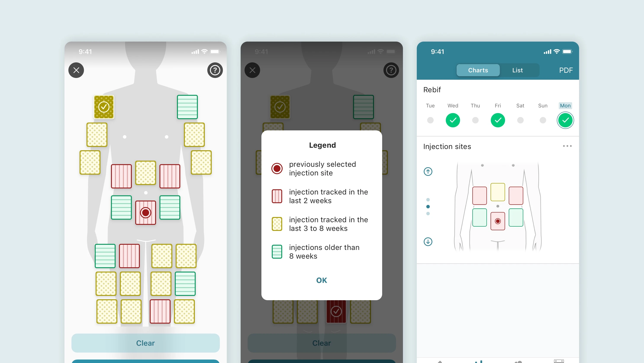Toggle Friday dose checkbox for Rebif
This screenshot has width=644, height=363.
point(497,120)
